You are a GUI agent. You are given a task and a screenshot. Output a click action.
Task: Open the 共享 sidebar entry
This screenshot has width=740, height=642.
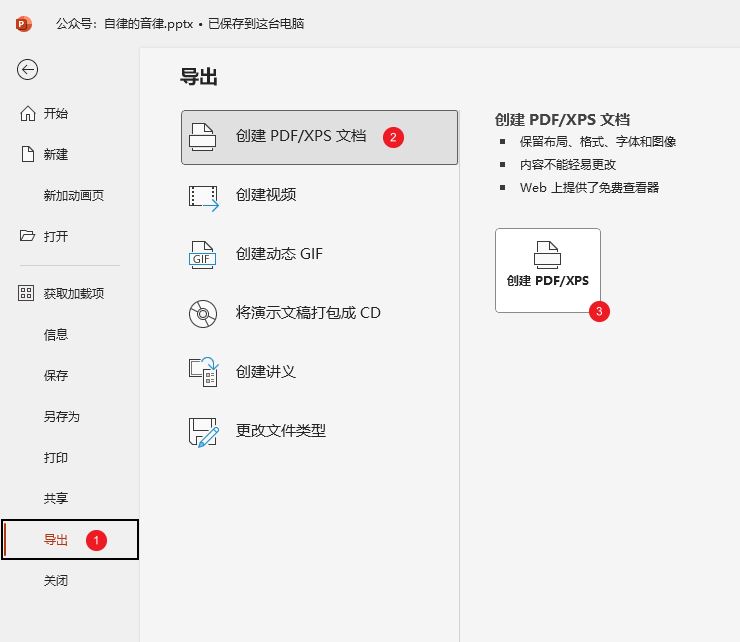click(56, 499)
